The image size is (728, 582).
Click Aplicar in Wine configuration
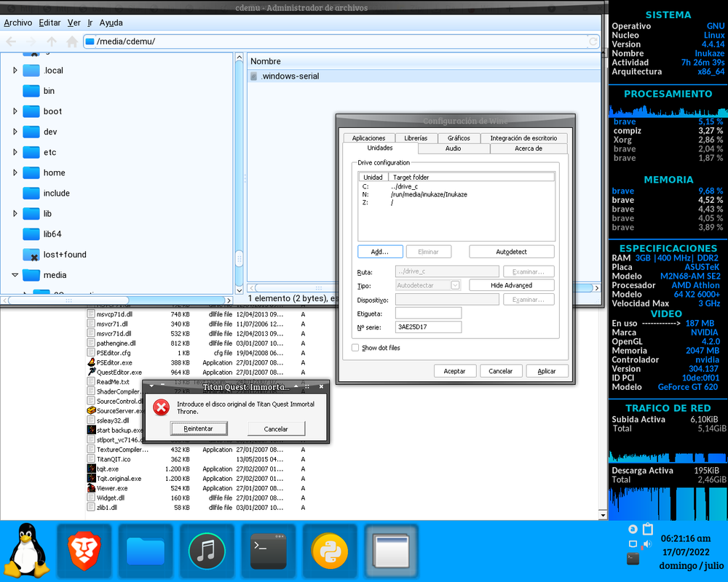(547, 371)
